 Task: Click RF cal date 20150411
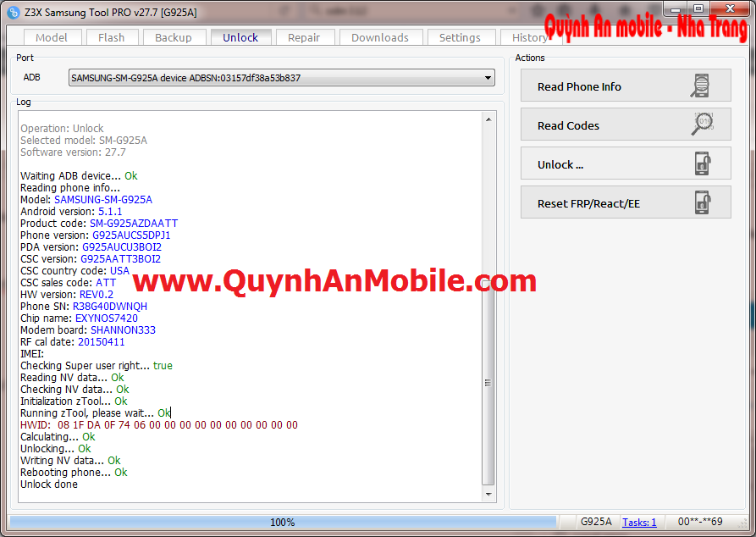coord(102,342)
